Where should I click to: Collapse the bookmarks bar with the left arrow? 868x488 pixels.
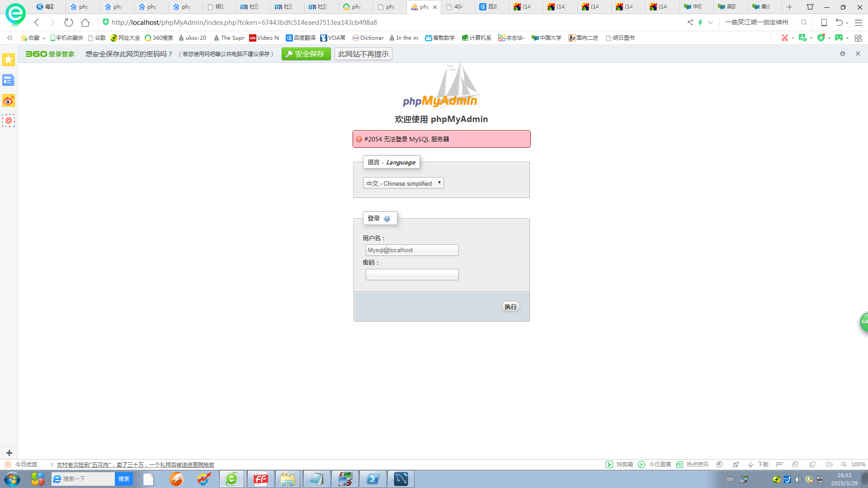9,38
